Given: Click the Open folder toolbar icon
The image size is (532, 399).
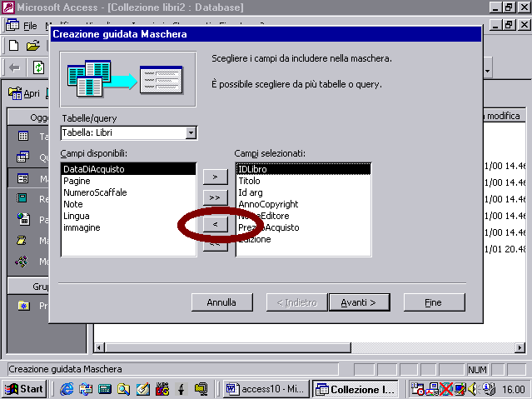Looking at the screenshot, I should pos(33,45).
